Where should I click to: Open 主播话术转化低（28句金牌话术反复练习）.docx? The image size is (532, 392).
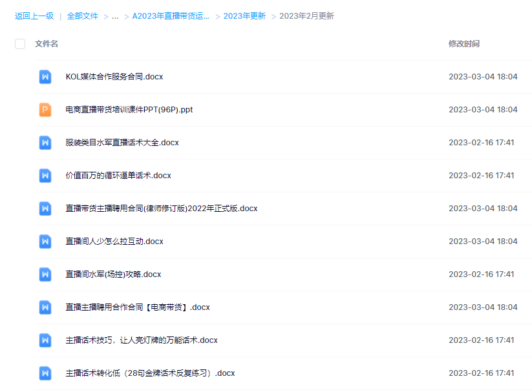click(150, 373)
